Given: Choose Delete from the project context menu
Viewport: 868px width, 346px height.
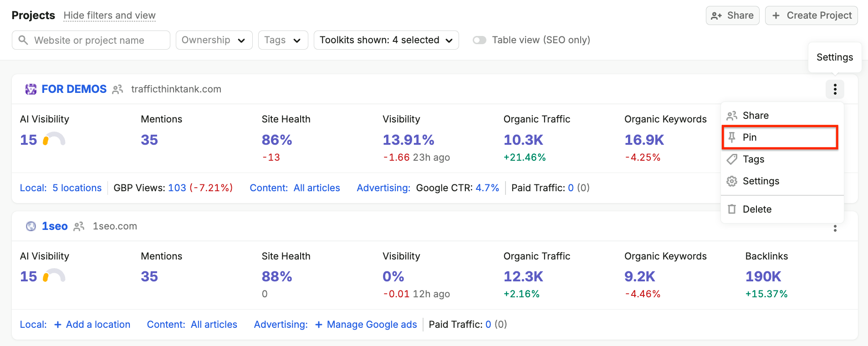Looking at the screenshot, I should click(x=782, y=209).
